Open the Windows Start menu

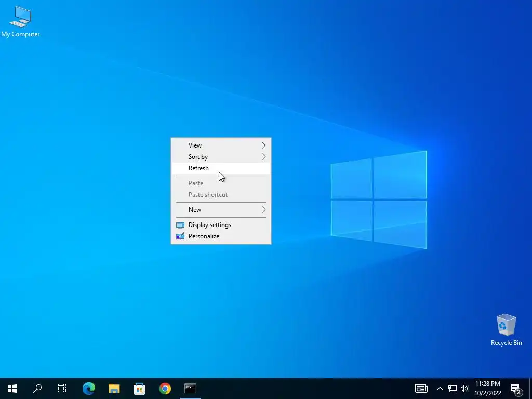[x=12, y=389]
